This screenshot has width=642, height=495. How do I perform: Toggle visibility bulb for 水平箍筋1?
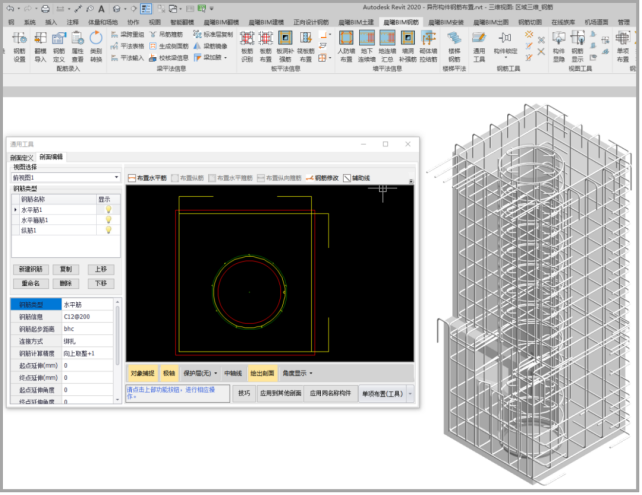[107, 220]
